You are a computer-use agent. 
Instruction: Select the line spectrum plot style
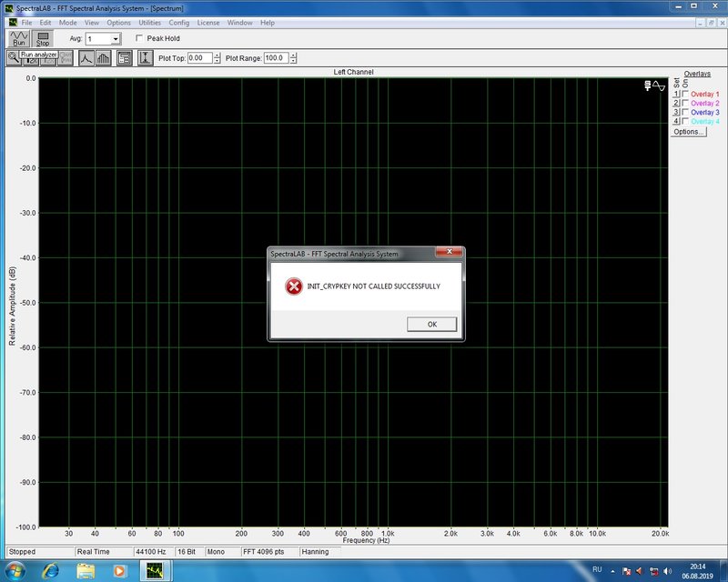pyautogui.click(x=86, y=58)
